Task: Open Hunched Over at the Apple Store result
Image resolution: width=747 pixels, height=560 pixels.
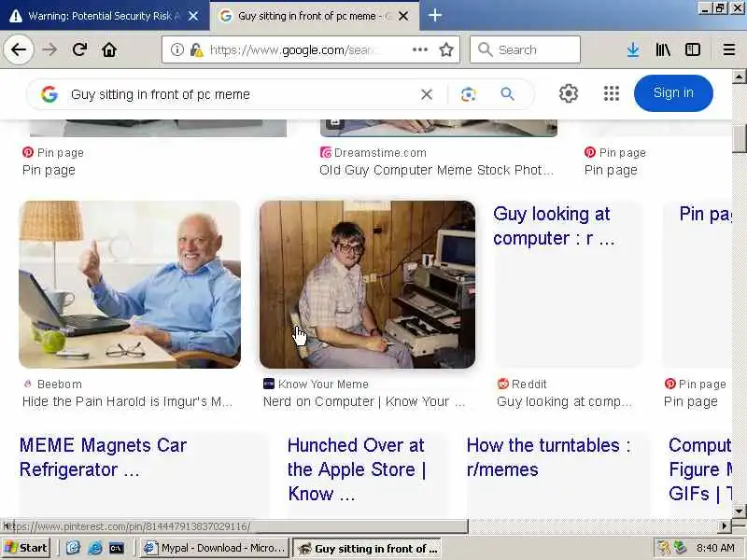Action: tap(357, 469)
